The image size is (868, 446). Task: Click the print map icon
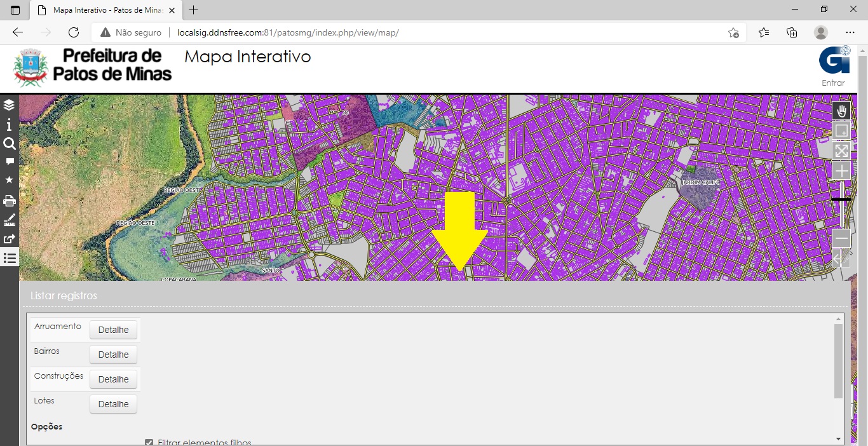tap(9, 201)
